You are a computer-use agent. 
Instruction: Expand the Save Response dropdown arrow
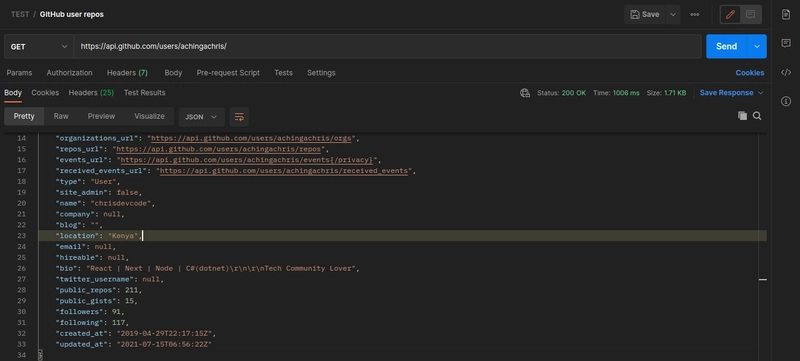tap(761, 93)
